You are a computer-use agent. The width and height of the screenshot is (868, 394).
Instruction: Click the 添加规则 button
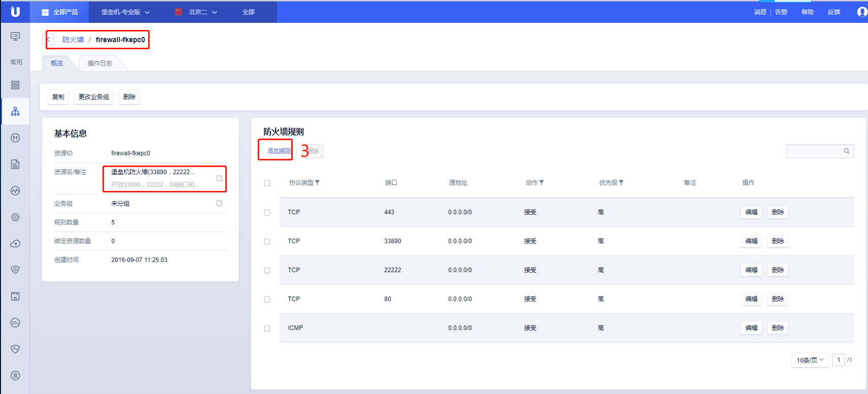[x=279, y=151]
